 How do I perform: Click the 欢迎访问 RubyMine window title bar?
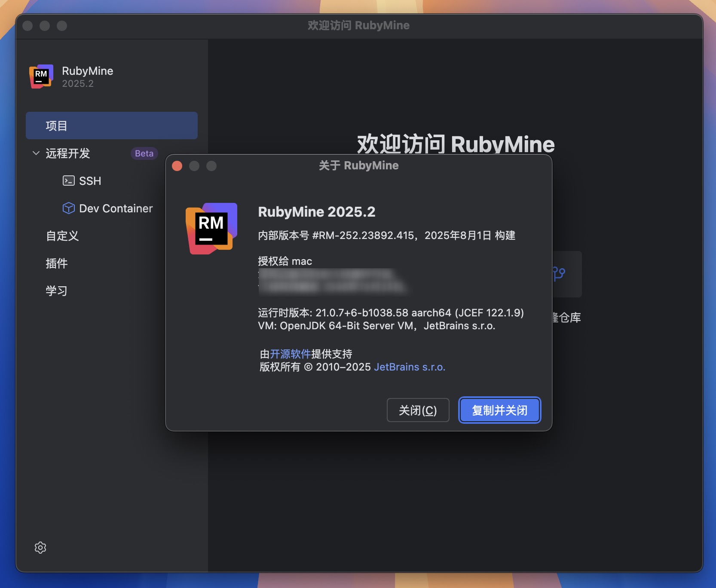(359, 25)
